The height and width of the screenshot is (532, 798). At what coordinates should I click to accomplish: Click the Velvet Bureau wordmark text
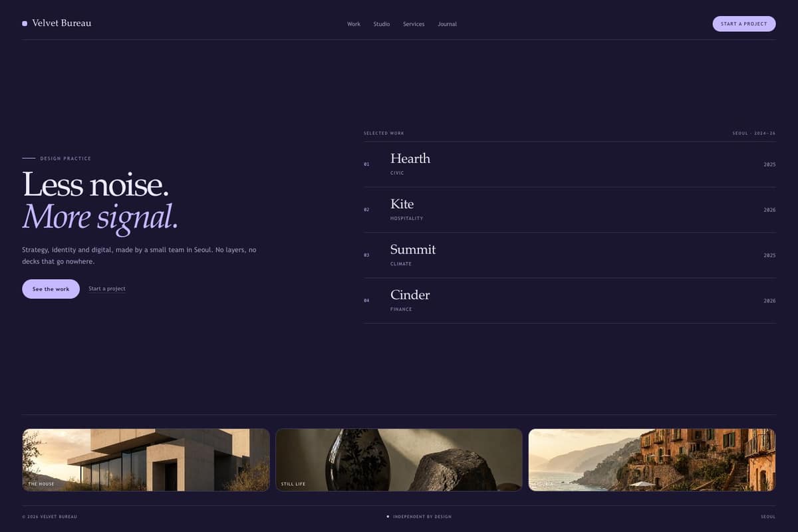point(62,23)
